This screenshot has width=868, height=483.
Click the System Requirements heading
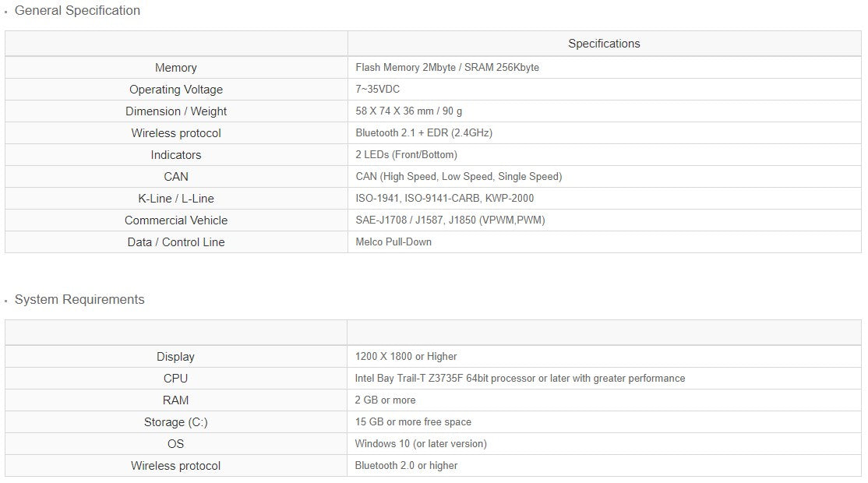click(79, 300)
